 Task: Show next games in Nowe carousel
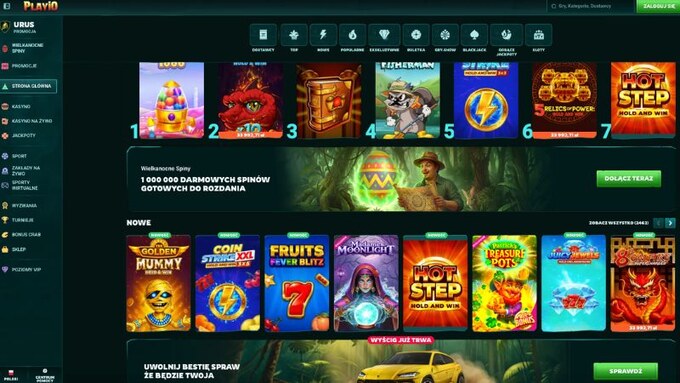(670, 223)
